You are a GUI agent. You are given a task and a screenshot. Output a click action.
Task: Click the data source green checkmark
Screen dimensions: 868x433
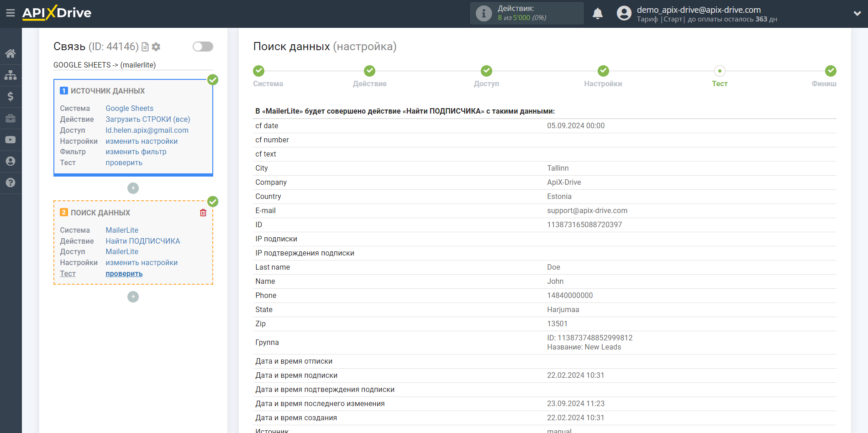[x=213, y=80]
